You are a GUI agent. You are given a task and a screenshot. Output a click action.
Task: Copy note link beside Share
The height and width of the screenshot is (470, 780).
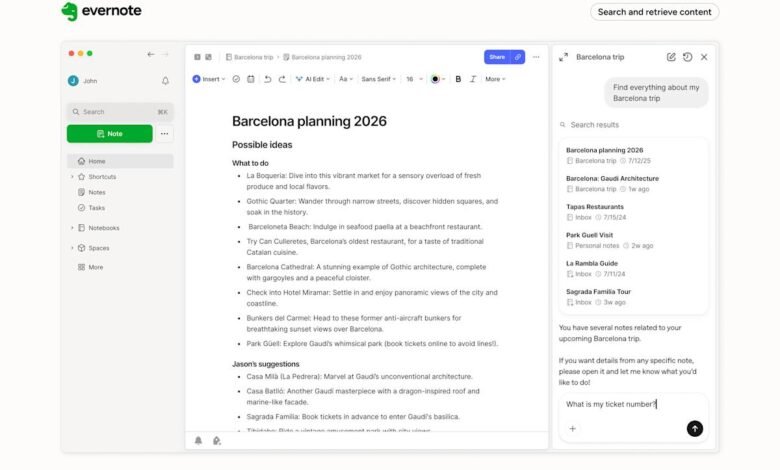(x=518, y=57)
